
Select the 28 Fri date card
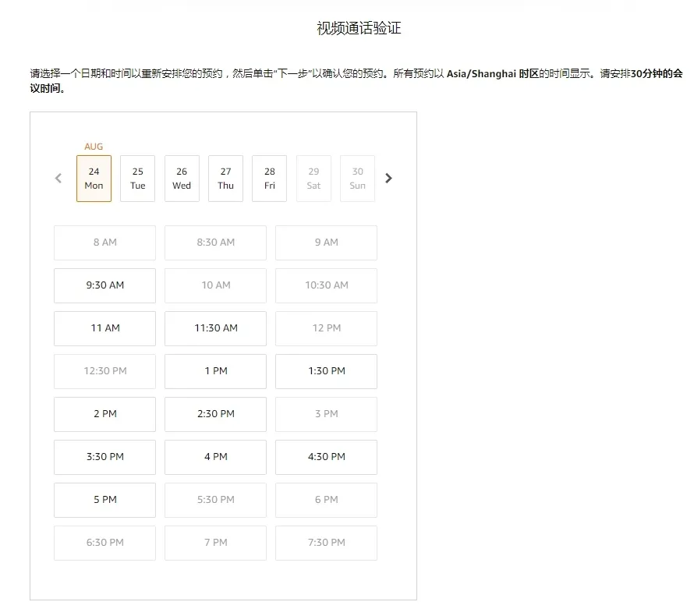pyautogui.click(x=269, y=178)
